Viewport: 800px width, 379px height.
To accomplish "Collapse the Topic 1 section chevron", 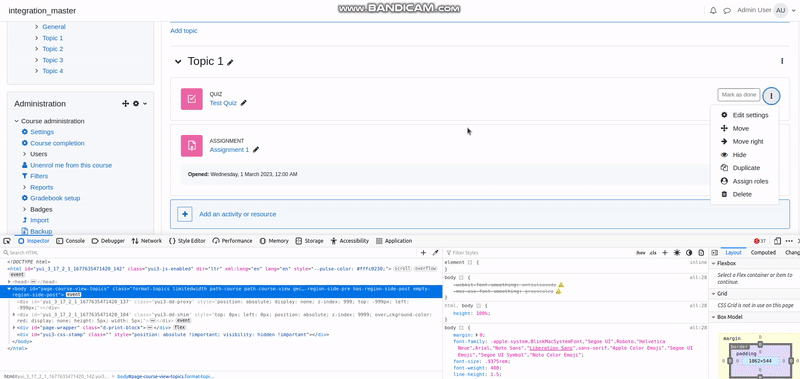I will tap(178, 62).
